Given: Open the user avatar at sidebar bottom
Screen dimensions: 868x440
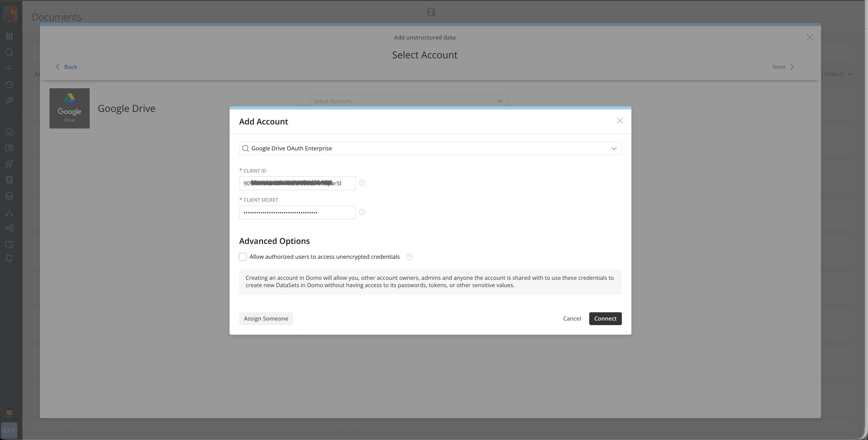Looking at the screenshot, I should 10,412.
